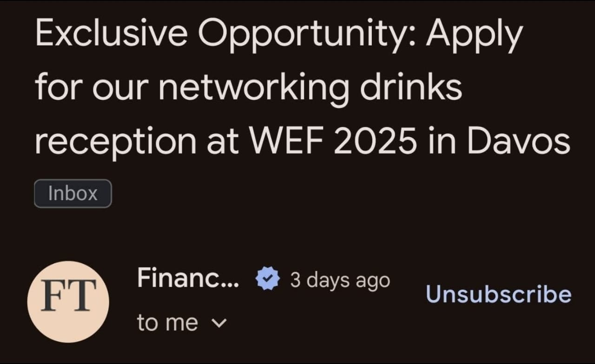Screen dimensions: 595x364
Task: Click the Inbox label chip
Action: [73, 193]
